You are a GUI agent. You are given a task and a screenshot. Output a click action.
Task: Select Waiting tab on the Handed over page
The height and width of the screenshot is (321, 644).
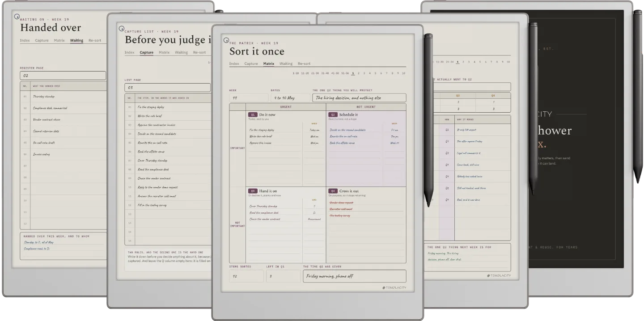point(76,41)
